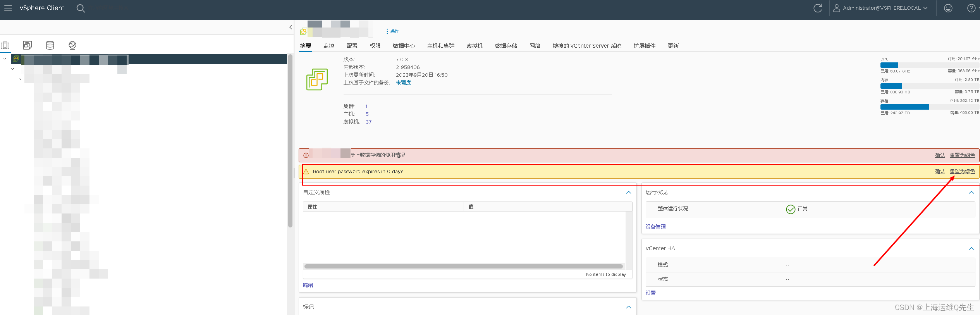This screenshot has height=315, width=980.
Task: Collapse the 自定义属性 panel
Action: click(629, 193)
